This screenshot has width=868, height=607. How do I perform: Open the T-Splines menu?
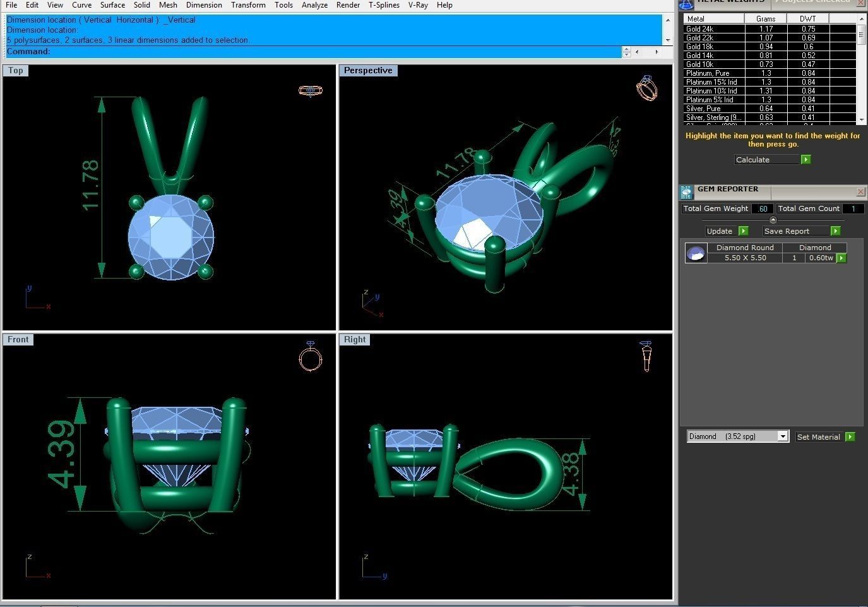(x=384, y=5)
